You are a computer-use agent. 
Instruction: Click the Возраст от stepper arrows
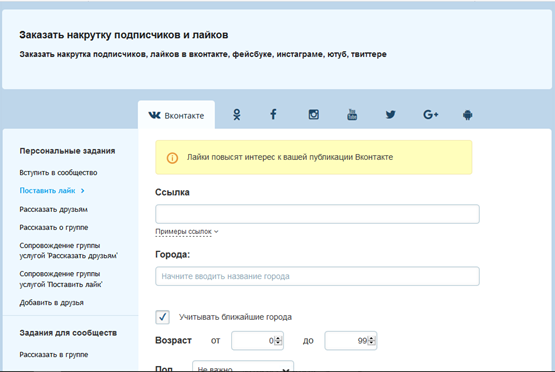click(x=278, y=340)
